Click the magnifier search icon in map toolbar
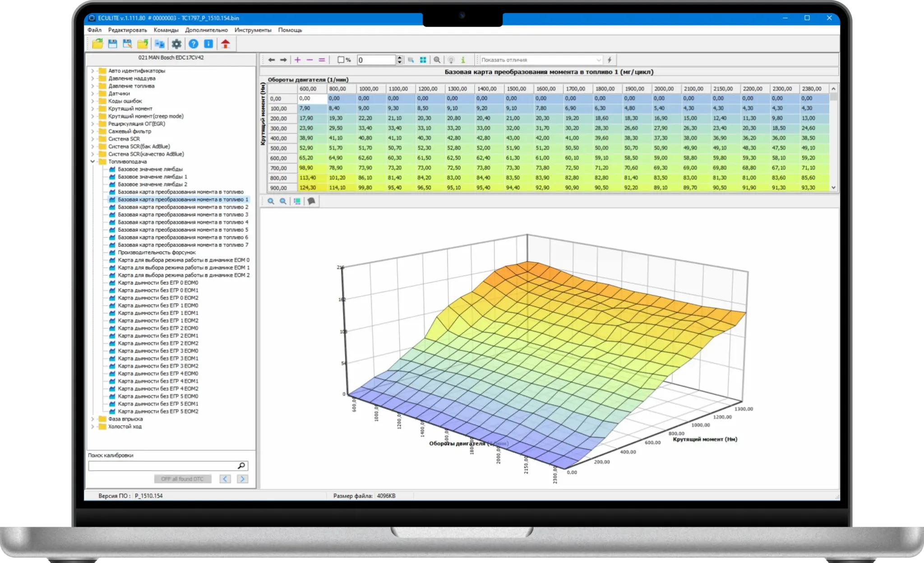924x563 pixels. (437, 60)
